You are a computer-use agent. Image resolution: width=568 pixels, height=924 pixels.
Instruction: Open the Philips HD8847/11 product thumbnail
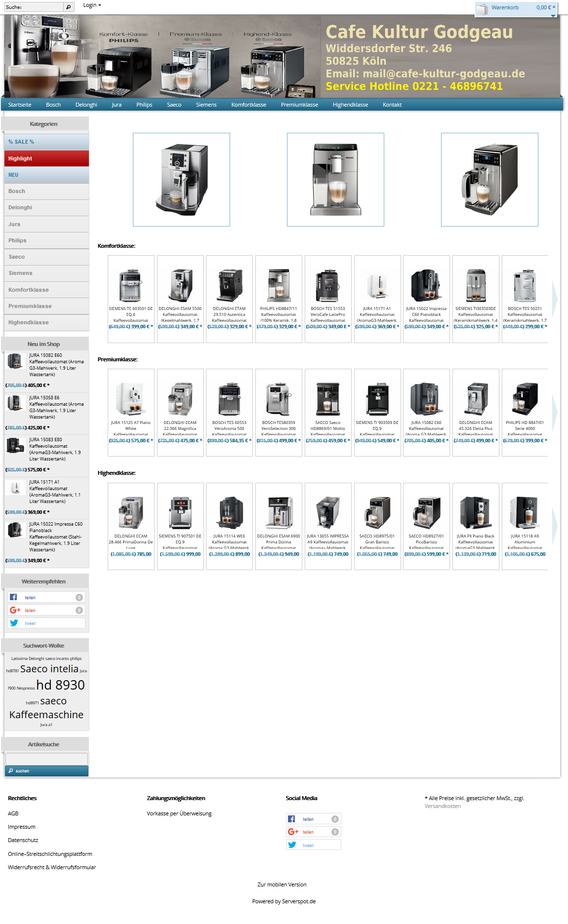(x=279, y=285)
